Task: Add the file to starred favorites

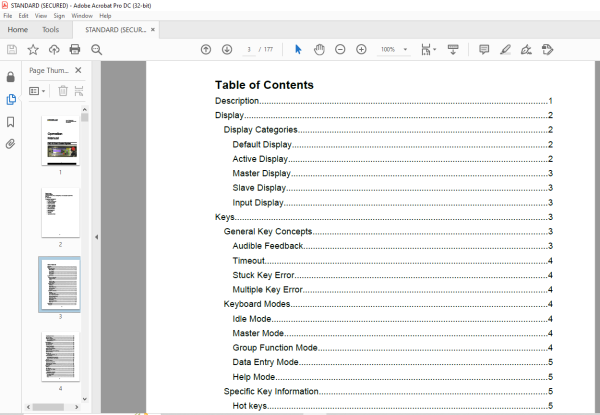Action: pyautogui.click(x=33, y=49)
